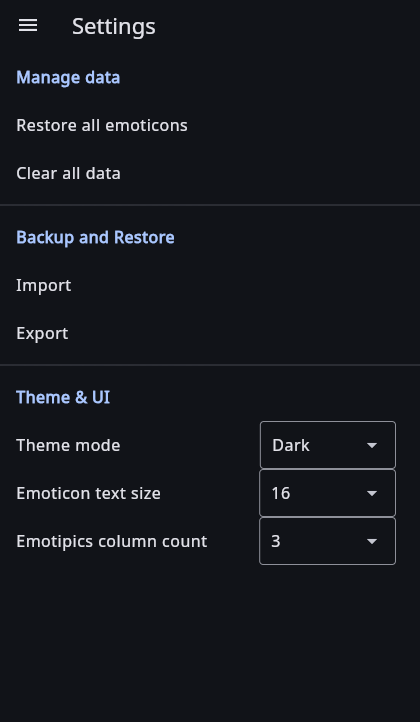Click the value 16 in the text size box
Image resolution: width=420 pixels, height=722 pixels.
280,493
